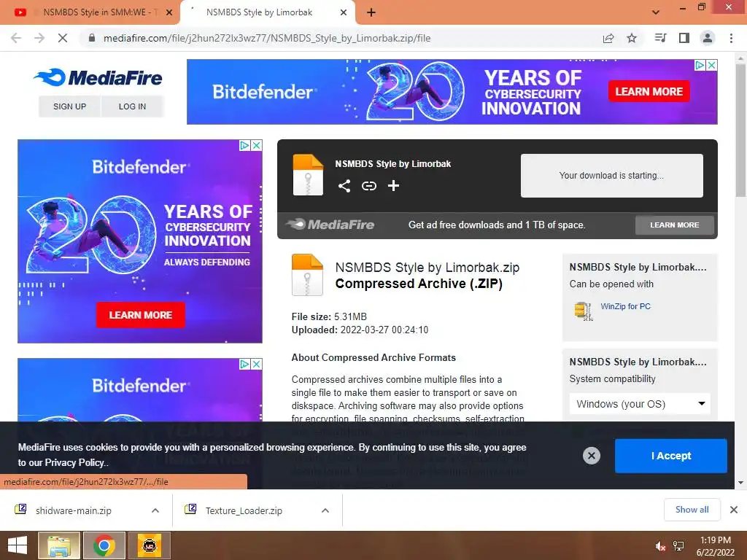Click the Uploaded: 2022-03-27 00:24:10 text

tap(360, 330)
